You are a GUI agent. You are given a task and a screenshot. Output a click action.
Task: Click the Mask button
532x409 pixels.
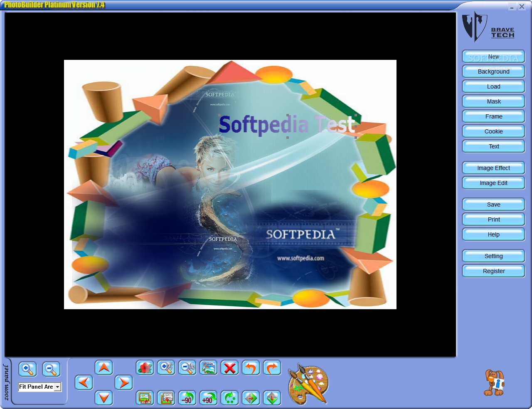click(x=494, y=101)
